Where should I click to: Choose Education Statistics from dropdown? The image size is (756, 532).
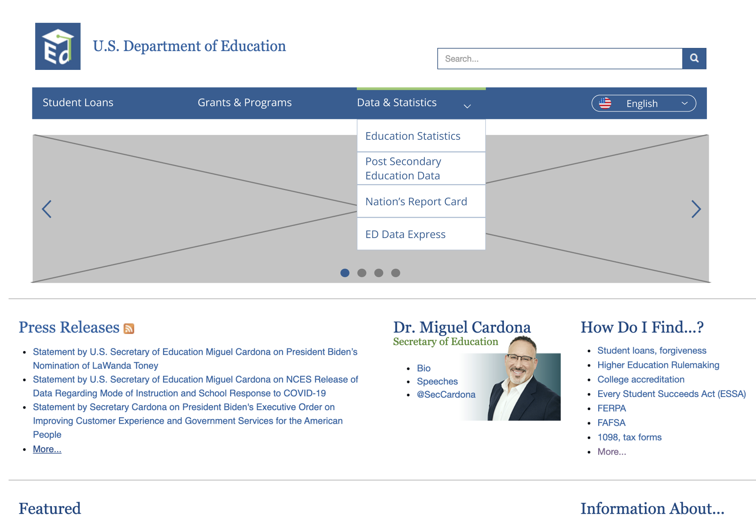(421, 136)
